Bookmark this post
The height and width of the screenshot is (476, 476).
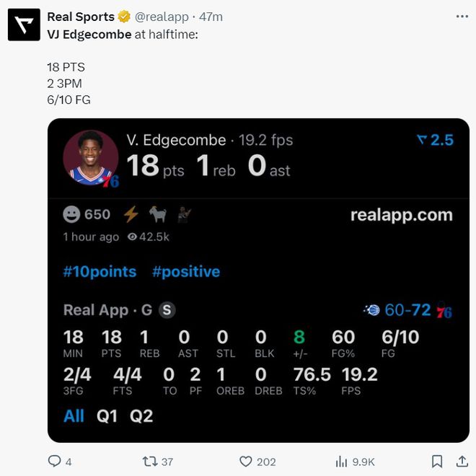click(x=437, y=461)
